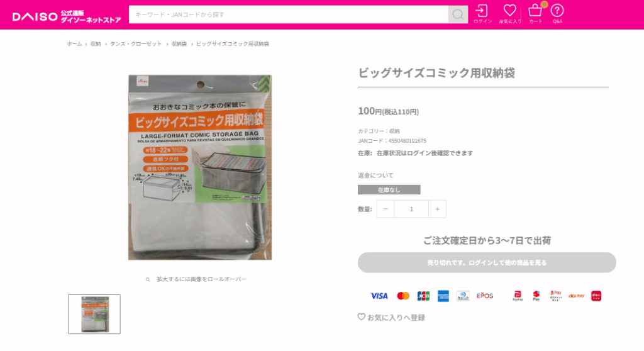Screen dimensions: 644x351
Task: Decrease quantity with minus button
Action: pyautogui.click(x=386, y=209)
